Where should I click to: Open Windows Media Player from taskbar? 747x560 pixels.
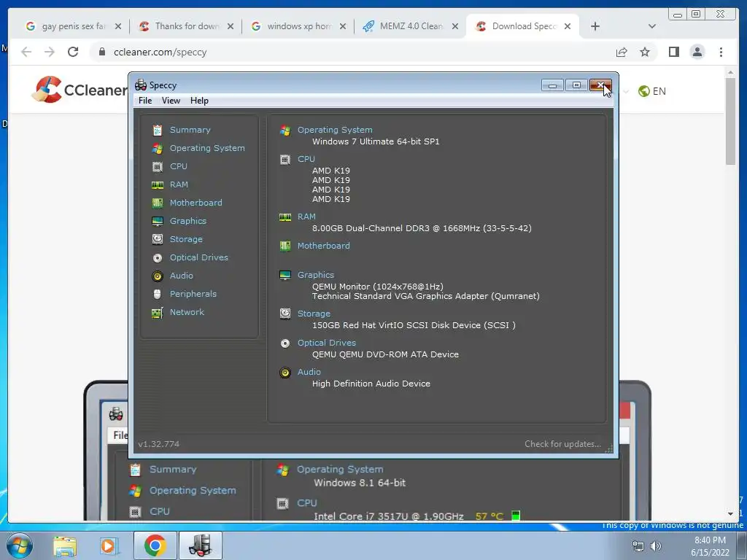(109, 545)
